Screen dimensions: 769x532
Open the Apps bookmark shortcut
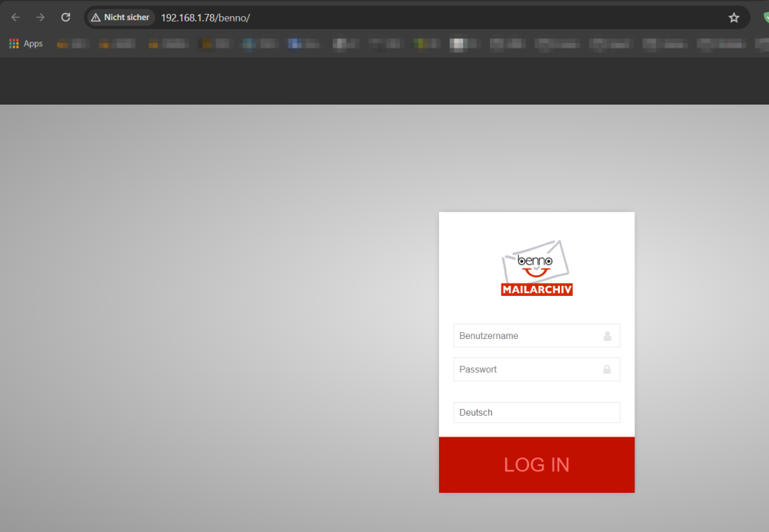[x=26, y=44]
